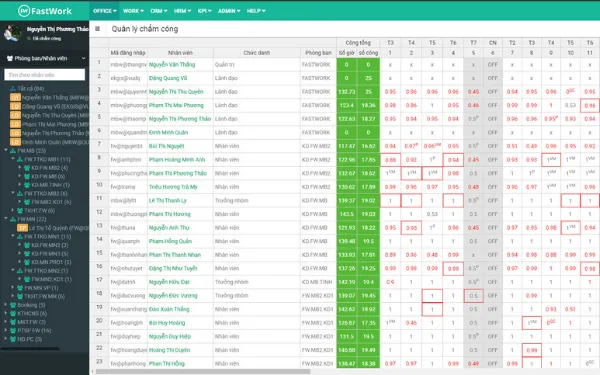Select the HD.PC (3) group icon
Image resolution: width=600 pixels, height=375 pixels.
point(13,339)
